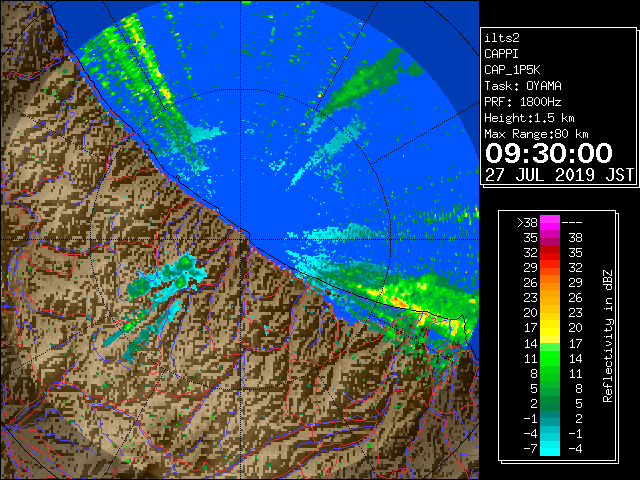
Task: Pick the yellow 17-20 dBZ swatch
Action: [550, 328]
